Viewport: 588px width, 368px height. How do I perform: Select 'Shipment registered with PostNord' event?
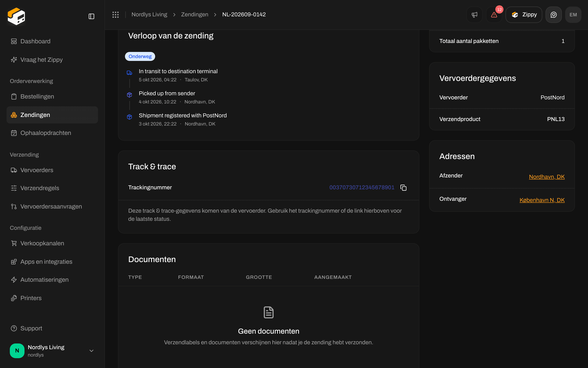coord(183,115)
